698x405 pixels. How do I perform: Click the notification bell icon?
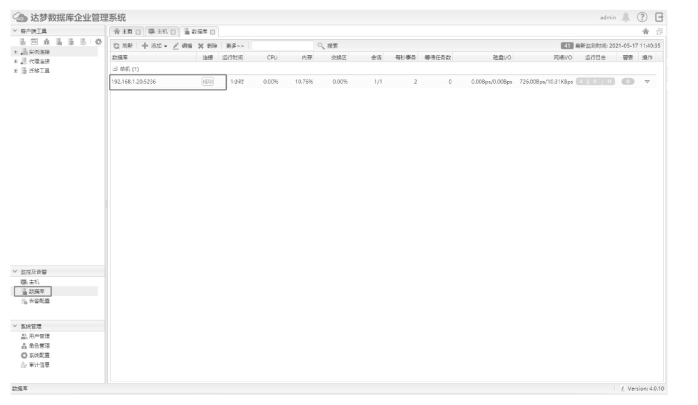click(625, 17)
